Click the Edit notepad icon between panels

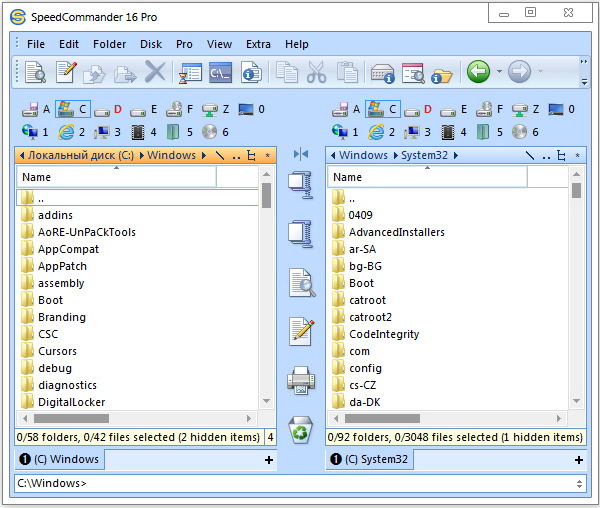(301, 331)
